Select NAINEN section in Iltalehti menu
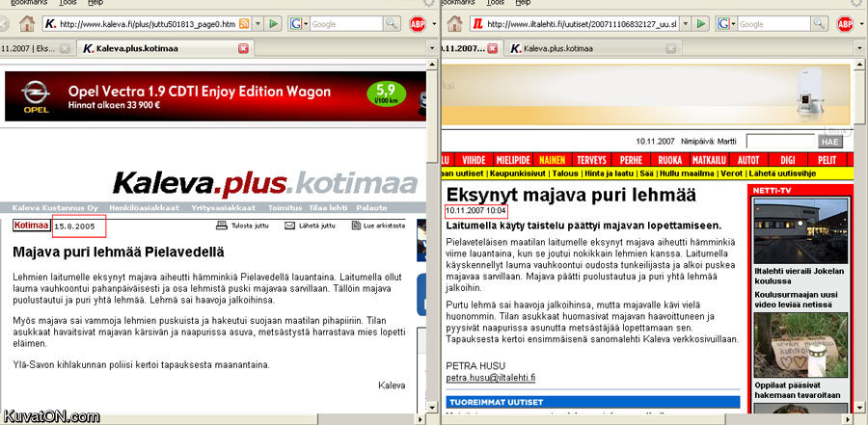Screen dimensions: 868x425 pos(552,160)
